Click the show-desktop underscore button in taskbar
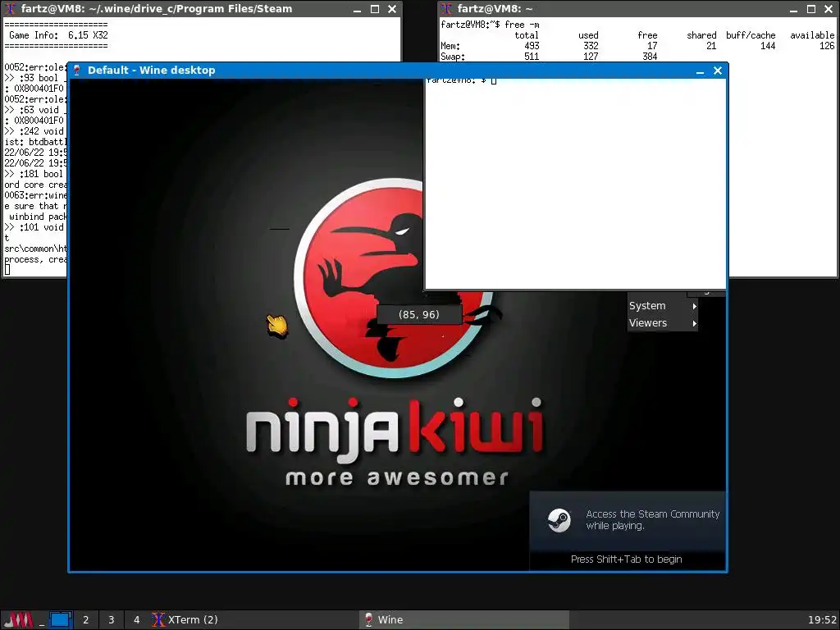 (x=41, y=620)
